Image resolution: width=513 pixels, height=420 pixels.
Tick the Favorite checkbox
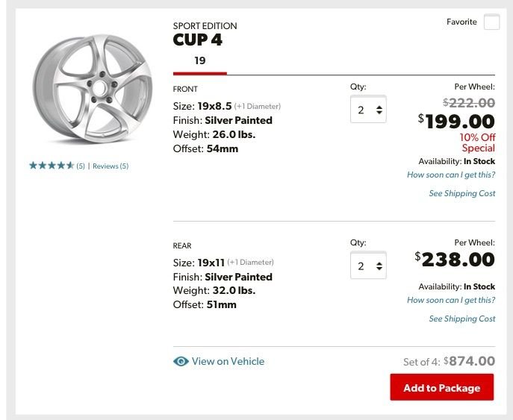point(491,22)
